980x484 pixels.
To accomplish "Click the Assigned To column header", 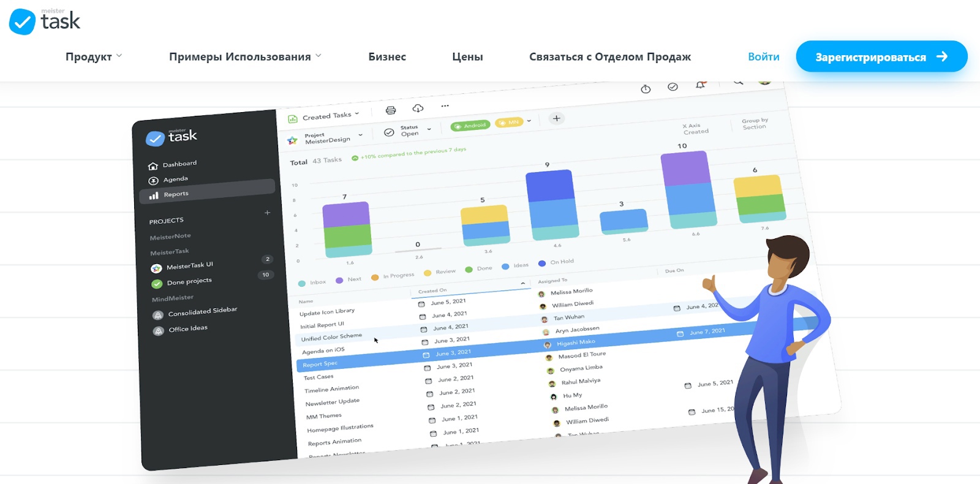I will [552, 281].
